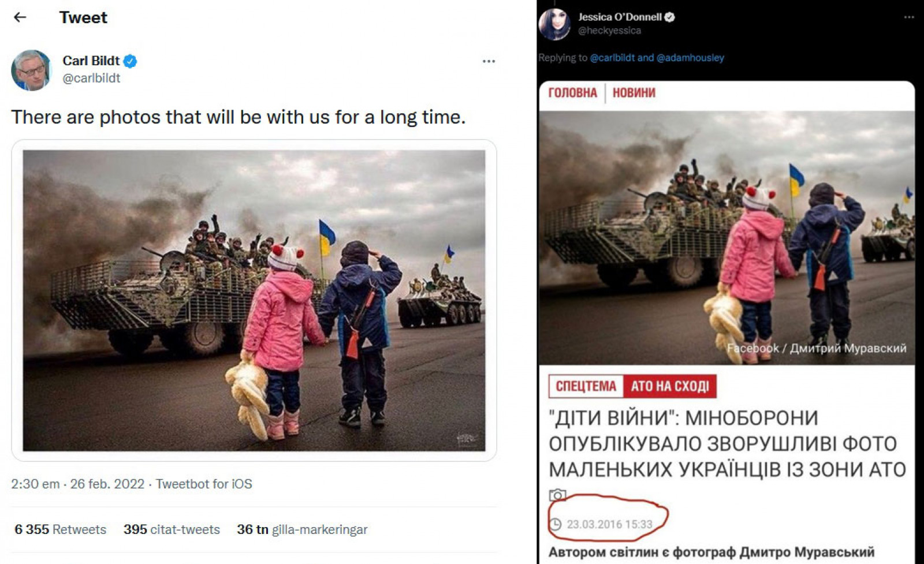View the 6 355 Retweets list
The width and height of the screenshot is (924, 564).
click(61, 529)
